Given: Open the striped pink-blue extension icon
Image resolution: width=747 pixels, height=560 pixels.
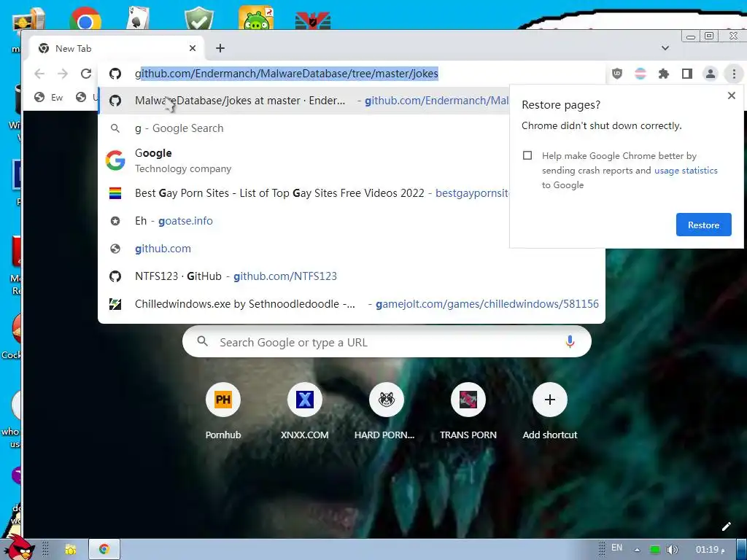Looking at the screenshot, I should [x=640, y=74].
